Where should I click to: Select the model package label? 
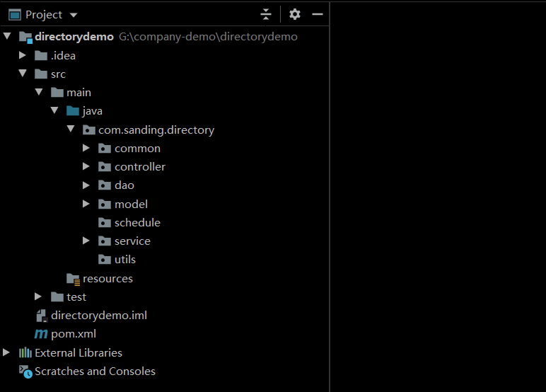click(131, 204)
